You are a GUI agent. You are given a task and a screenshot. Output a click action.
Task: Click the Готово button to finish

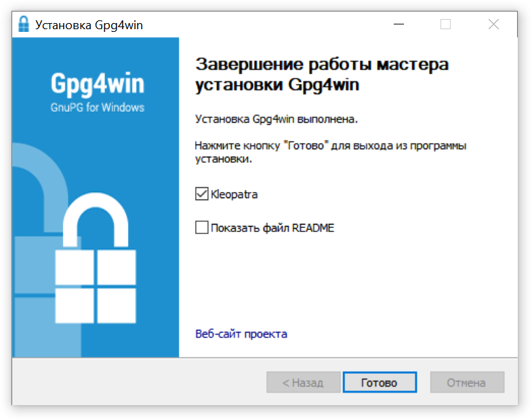point(380,382)
